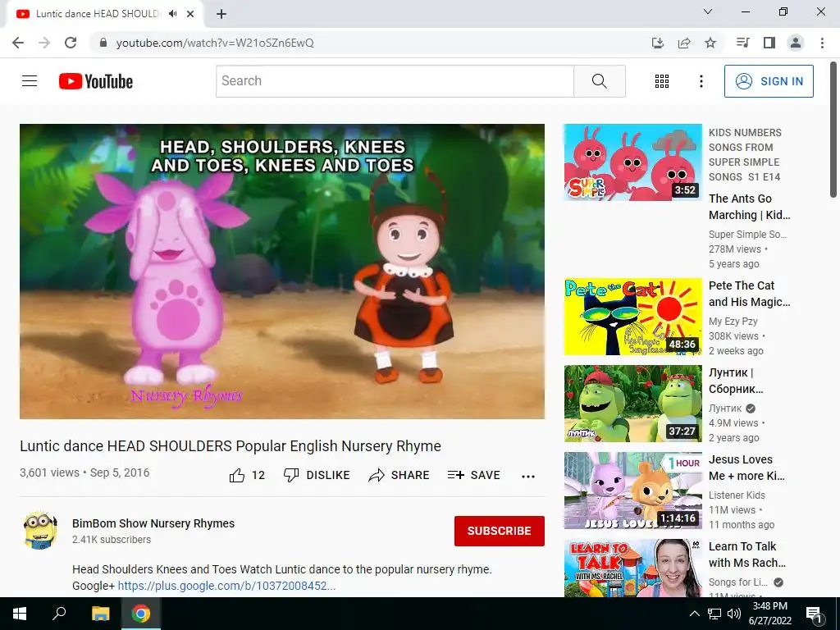Open the Windows notification center
The width and height of the screenshot is (840, 630).
(x=814, y=614)
